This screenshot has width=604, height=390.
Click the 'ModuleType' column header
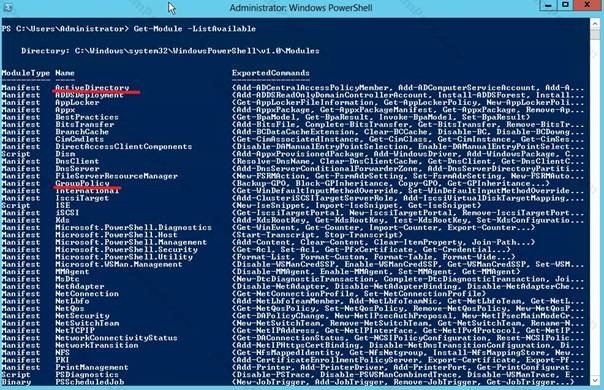pyautogui.click(x=25, y=73)
